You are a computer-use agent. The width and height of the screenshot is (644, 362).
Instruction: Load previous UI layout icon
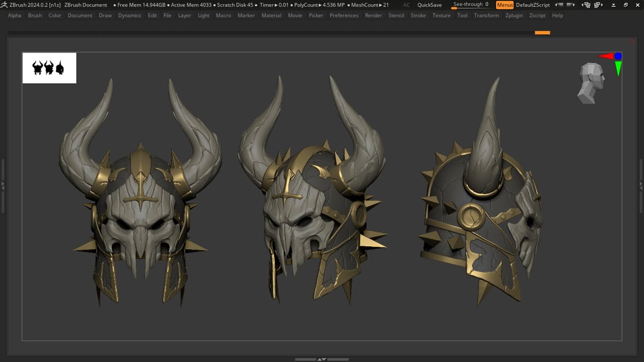[586, 5]
